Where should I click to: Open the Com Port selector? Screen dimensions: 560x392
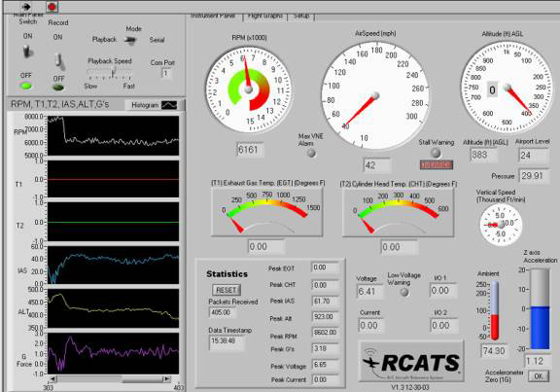coord(165,73)
